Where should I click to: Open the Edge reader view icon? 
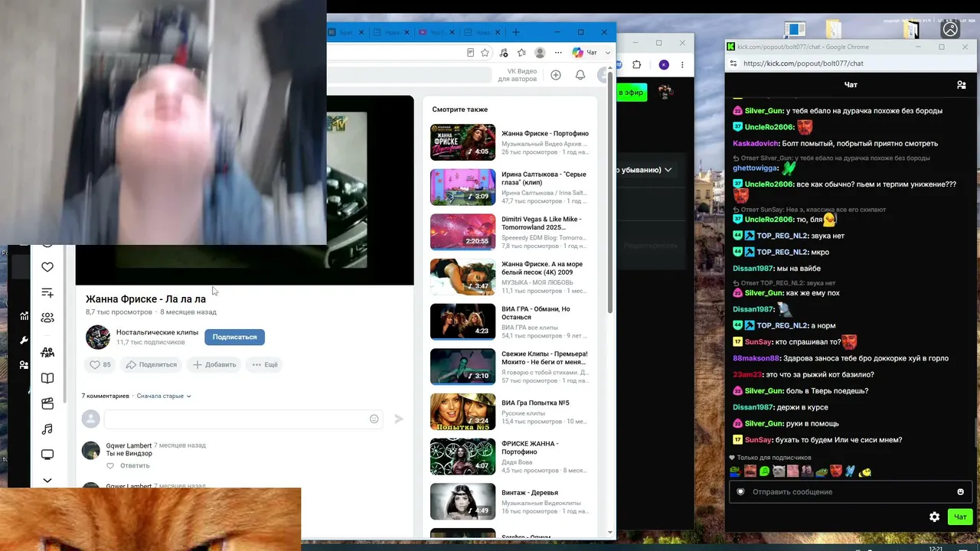tap(470, 53)
